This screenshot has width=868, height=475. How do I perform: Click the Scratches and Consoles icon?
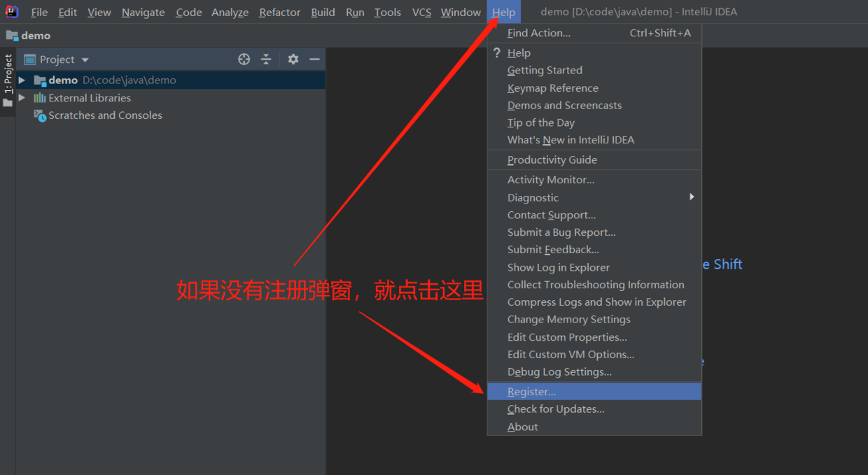[40, 115]
